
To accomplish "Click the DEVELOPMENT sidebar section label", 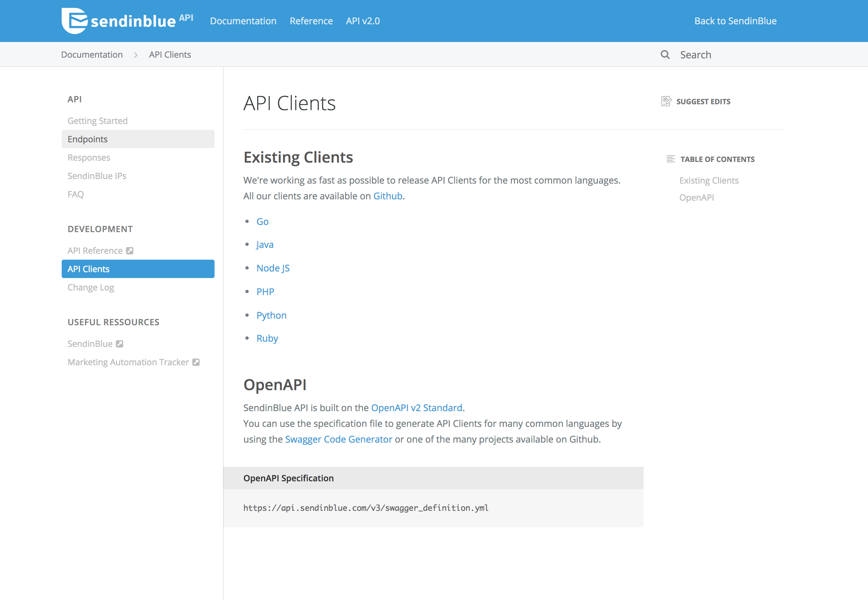I will click(x=100, y=229).
